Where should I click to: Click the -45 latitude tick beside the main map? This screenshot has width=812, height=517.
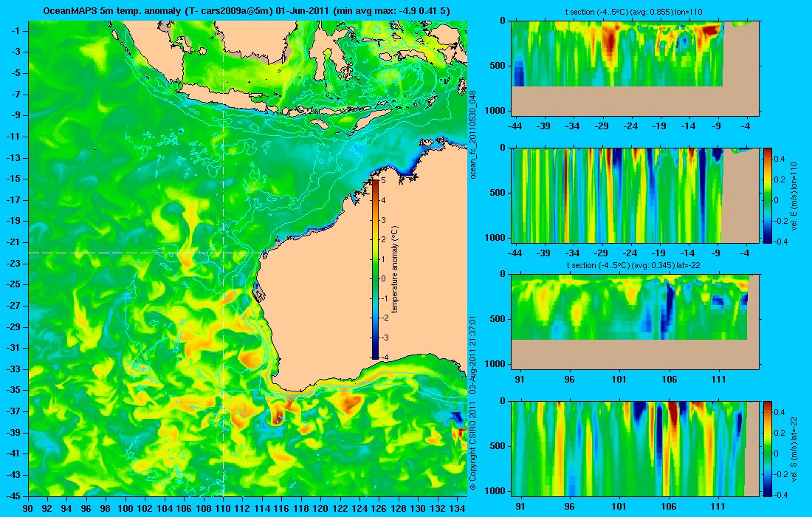coord(14,496)
